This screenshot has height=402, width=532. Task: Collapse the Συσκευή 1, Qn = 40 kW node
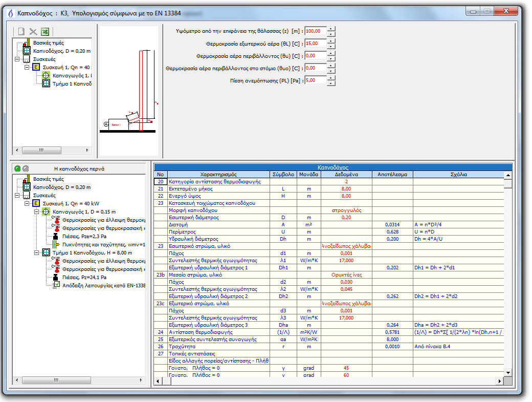[27, 203]
